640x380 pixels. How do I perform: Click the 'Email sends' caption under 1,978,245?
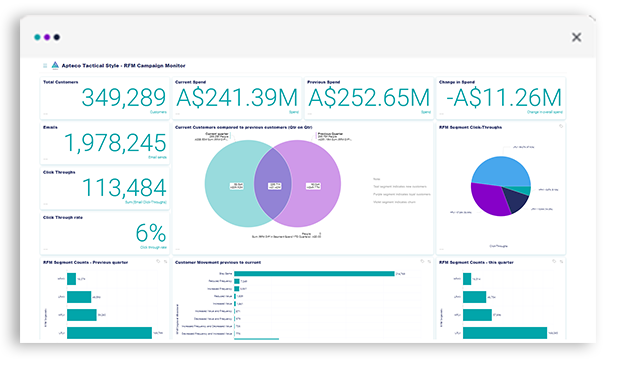pos(157,157)
